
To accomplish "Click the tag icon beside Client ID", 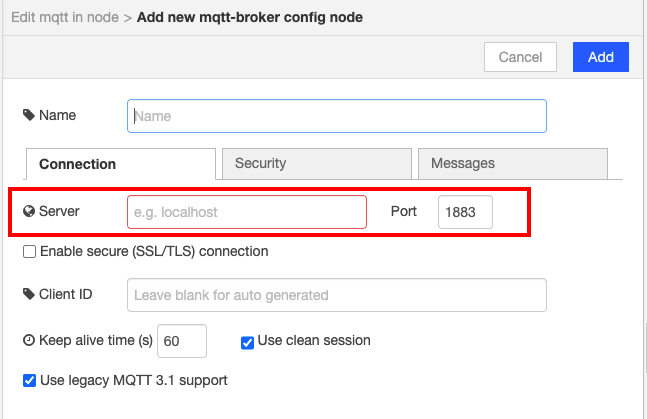I will click(x=28, y=294).
